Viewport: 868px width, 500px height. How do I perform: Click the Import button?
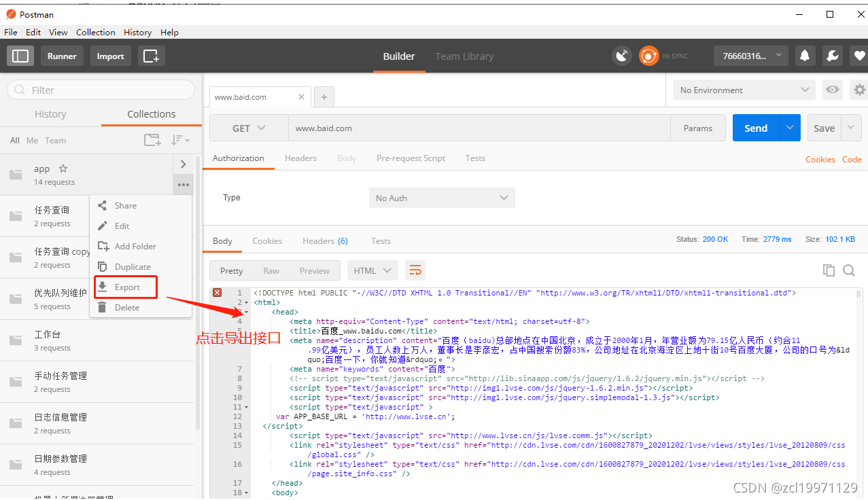coord(110,56)
